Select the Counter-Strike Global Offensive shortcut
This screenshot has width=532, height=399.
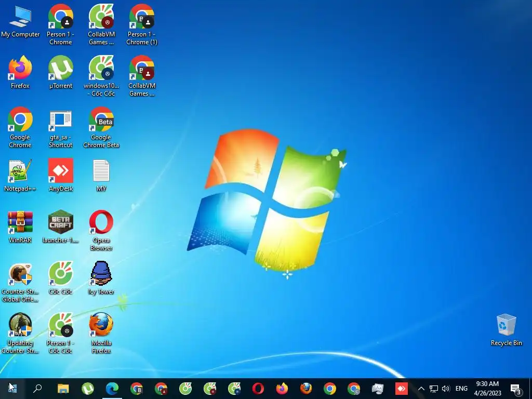[20, 282]
